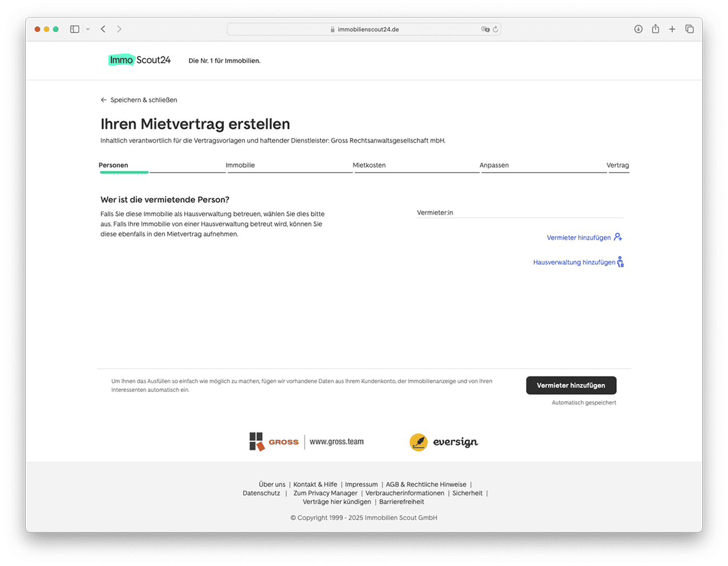Open the Anpassen step tab

[x=494, y=165]
